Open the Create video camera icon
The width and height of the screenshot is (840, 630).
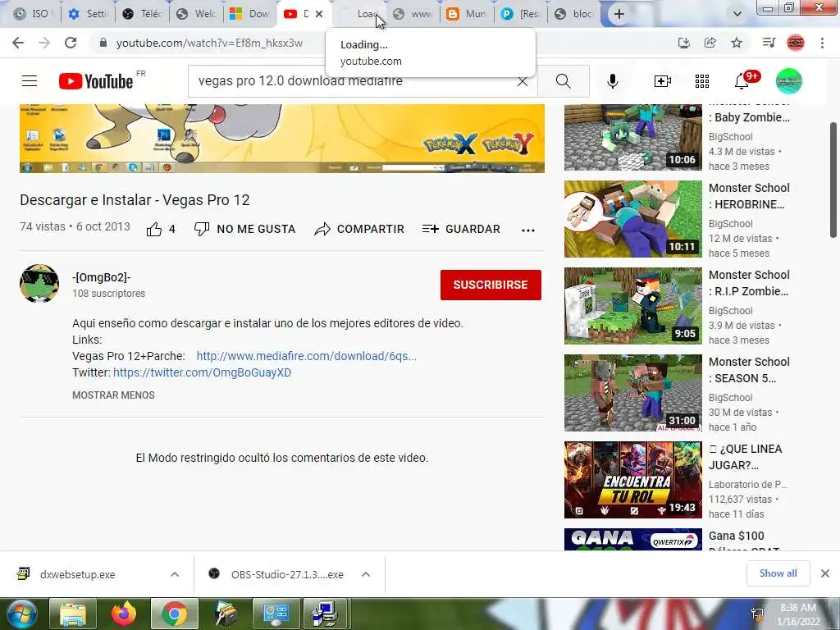(x=663, y=81)
